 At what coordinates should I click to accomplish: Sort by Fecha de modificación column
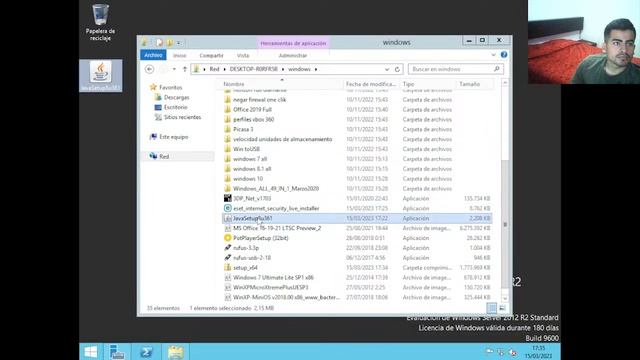tap(371, 84)
